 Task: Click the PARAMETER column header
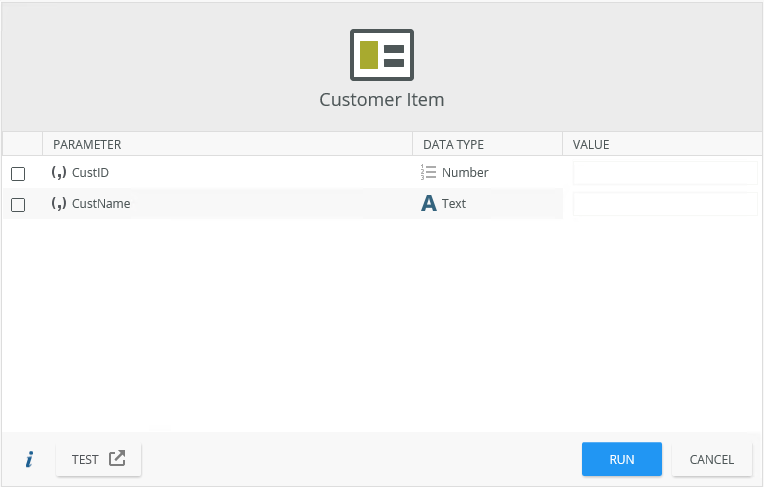click(x=87, y=145)
